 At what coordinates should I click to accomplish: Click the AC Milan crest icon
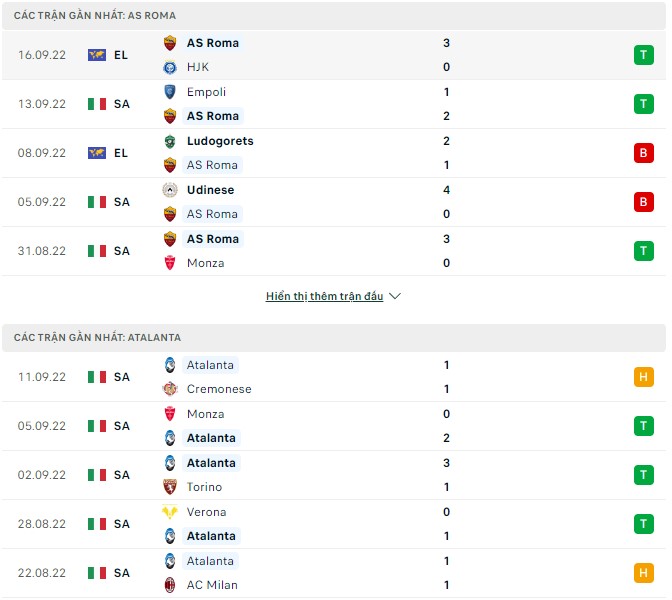pyautogui.click(x=170, y=585)
